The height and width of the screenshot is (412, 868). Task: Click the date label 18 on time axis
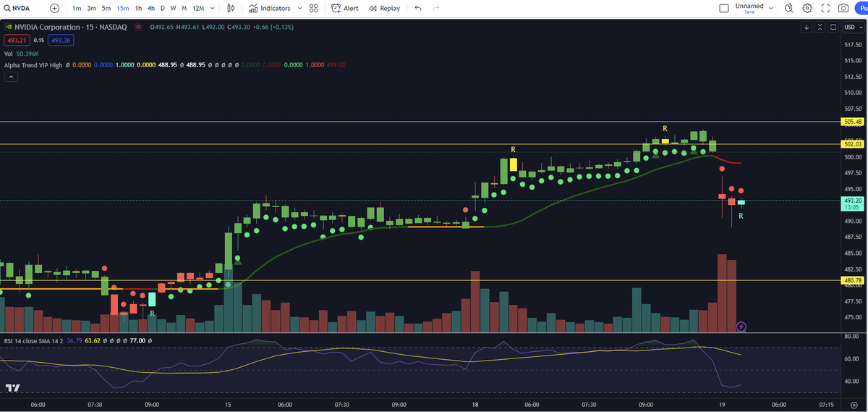tap(475, 405)
